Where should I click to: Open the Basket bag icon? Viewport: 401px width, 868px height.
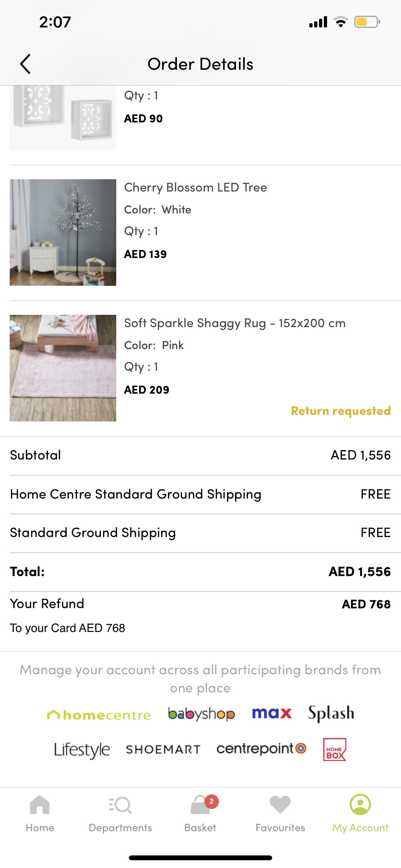point(200,805)
